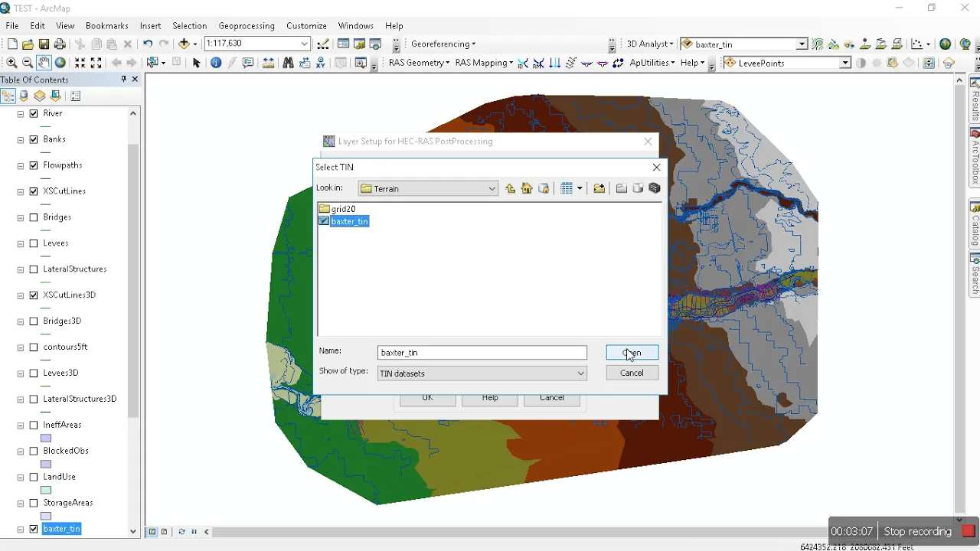Screen dimensions: 980x551
Task: Click the Full Extent globe icon
Action: (60, 63)
